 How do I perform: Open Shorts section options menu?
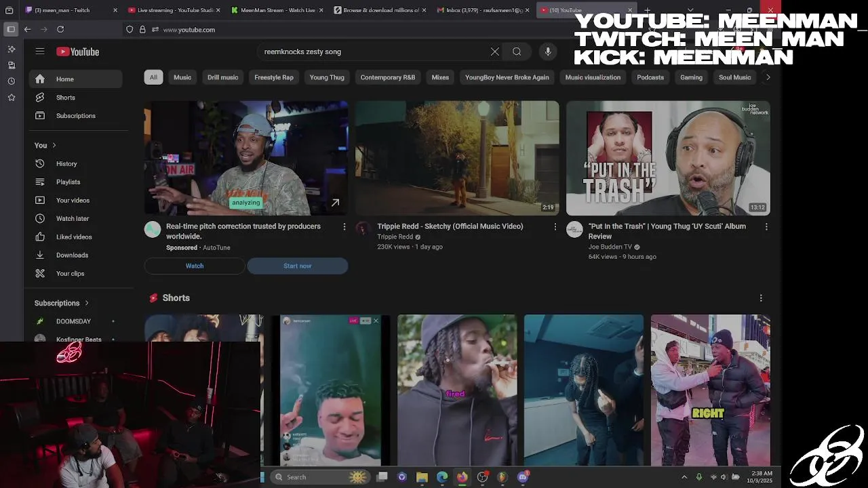761,298
